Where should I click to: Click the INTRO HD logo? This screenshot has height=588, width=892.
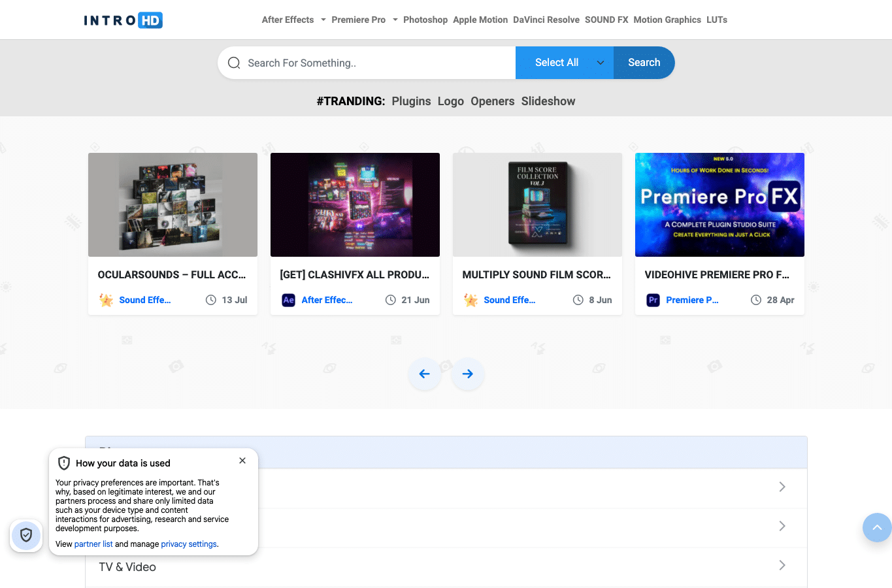(124, 20)
